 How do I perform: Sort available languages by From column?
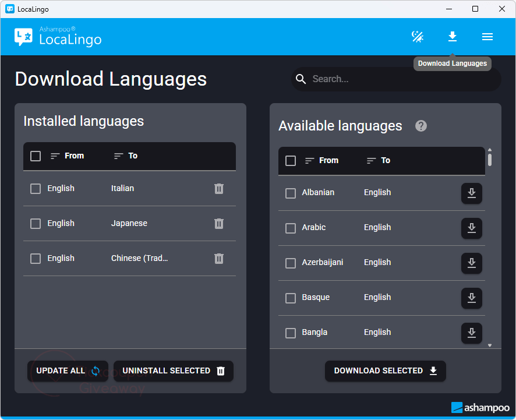(x=321, y=160)
